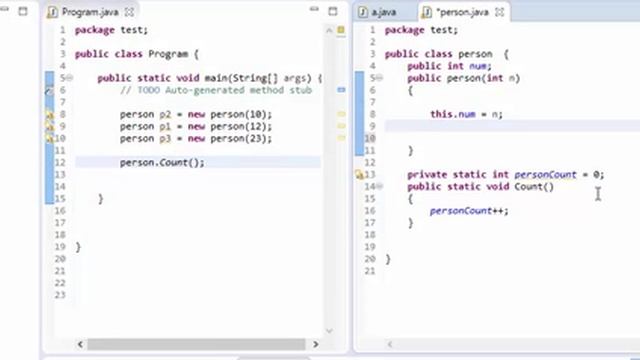This screenshot has height=360, width=640.
Task: Click 'public int num;' field line
Action: point(449,66)
